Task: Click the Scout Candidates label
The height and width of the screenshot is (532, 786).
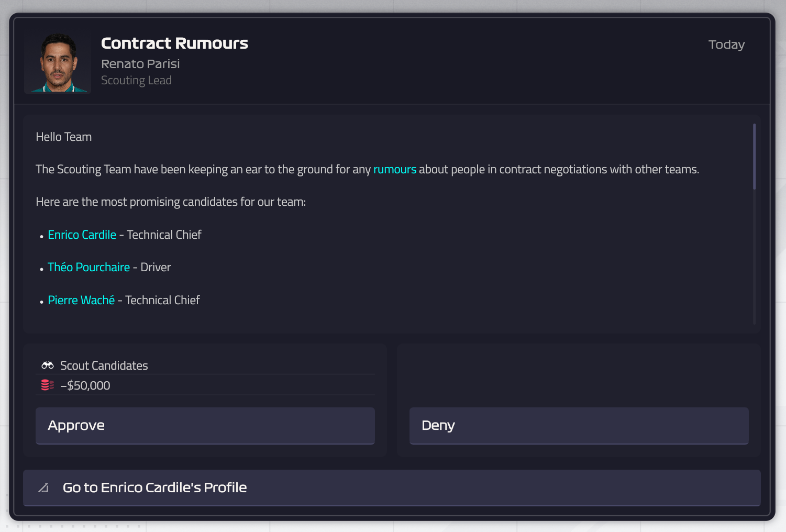Action: click(104, 366)
